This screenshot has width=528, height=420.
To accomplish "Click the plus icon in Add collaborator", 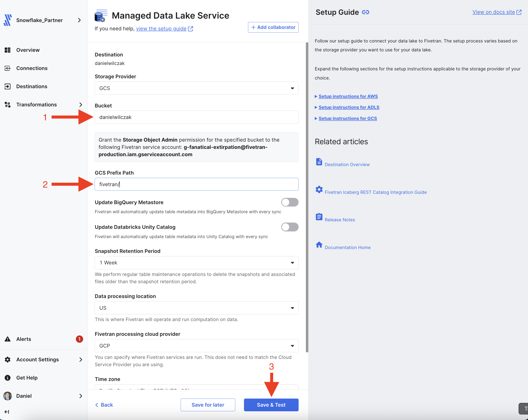I will [253, 27].
